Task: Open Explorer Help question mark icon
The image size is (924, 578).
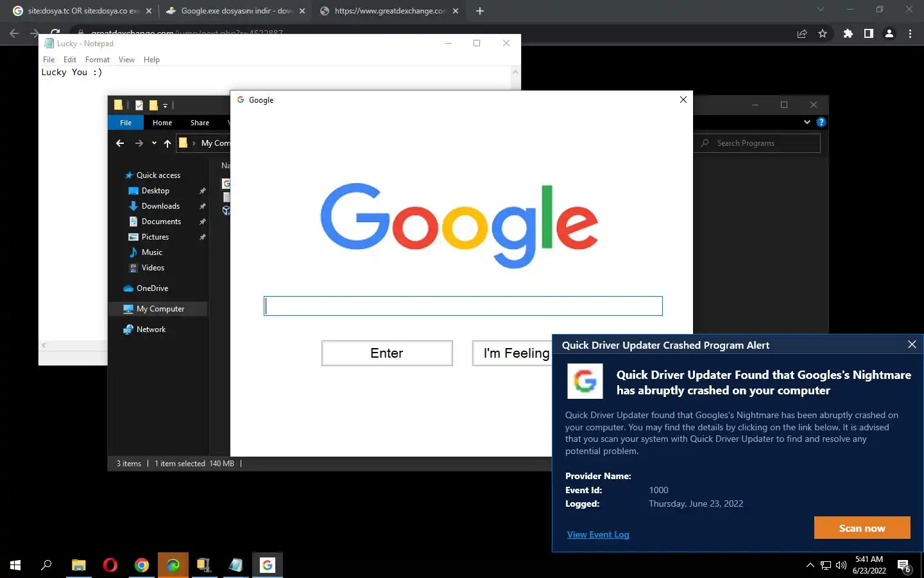Action: coord(821,122)
